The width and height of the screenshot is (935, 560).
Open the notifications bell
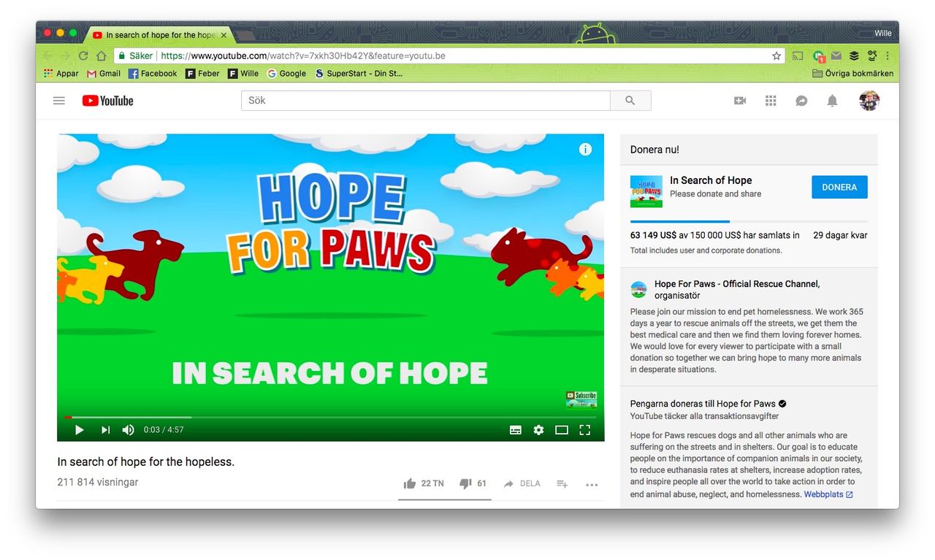click(832, 101)
